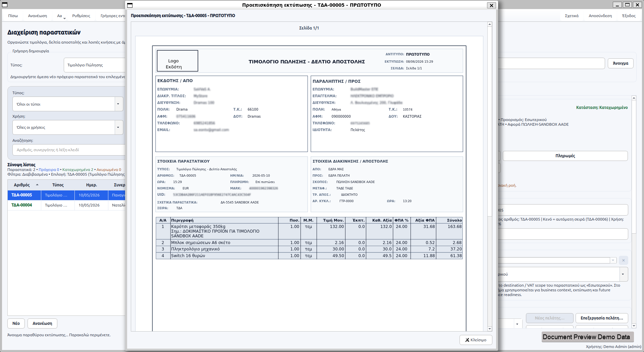
Task: Click the Ακυρωμένα 0 filter text
Action: [x=109, y=170]
